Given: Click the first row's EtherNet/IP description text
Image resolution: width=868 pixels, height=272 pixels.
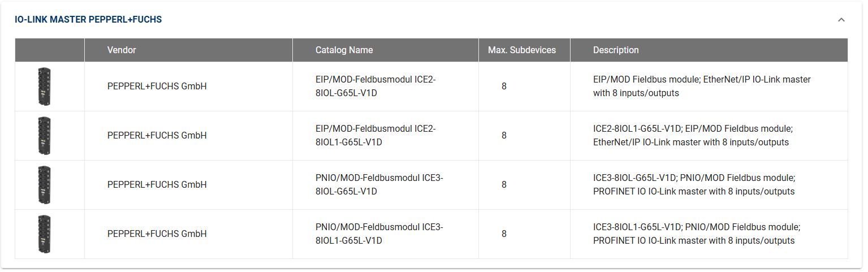Looking at the screenshot, I should tap(701, 87).
